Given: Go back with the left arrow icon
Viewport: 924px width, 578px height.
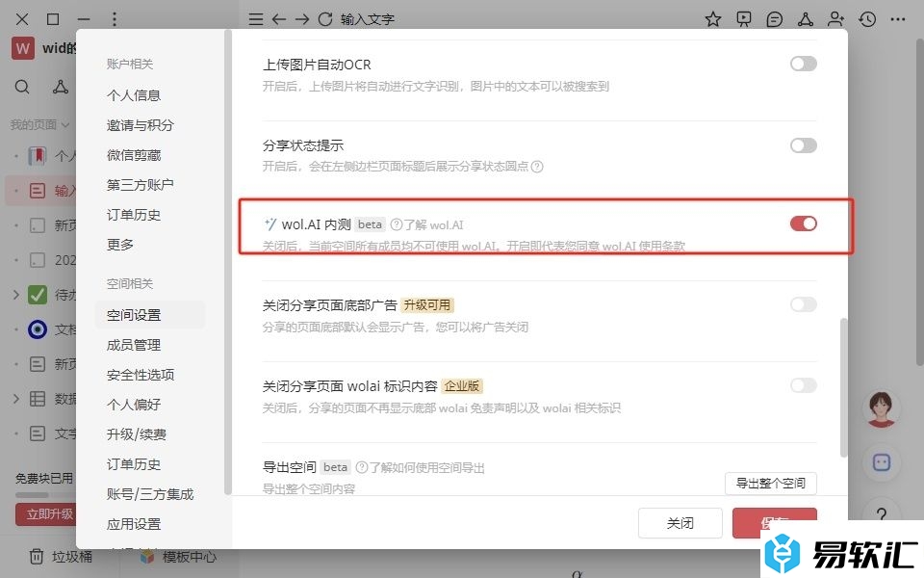Looking at the screenshot, I should (279, 19).
